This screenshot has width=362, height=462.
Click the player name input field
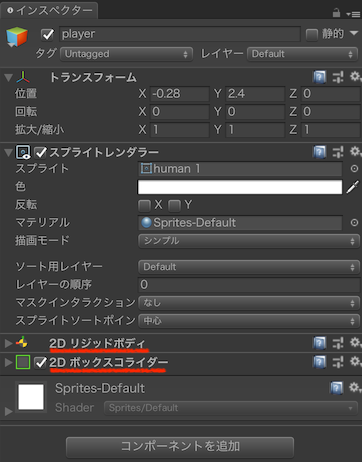coord(180,34)
